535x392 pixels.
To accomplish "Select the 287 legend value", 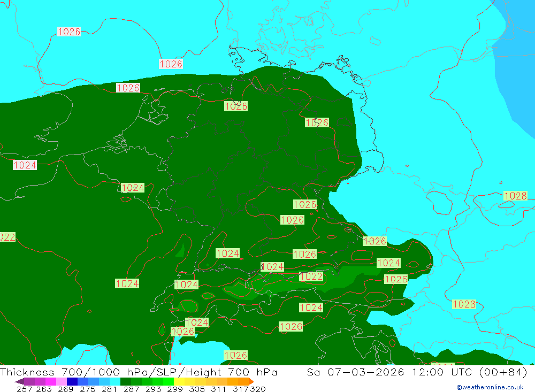I will (x=131, y=389).
